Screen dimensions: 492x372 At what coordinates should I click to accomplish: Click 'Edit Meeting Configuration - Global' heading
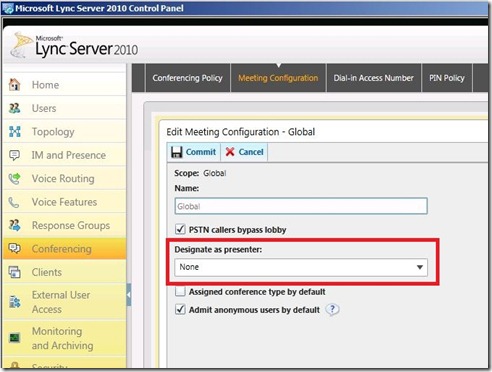241,132
